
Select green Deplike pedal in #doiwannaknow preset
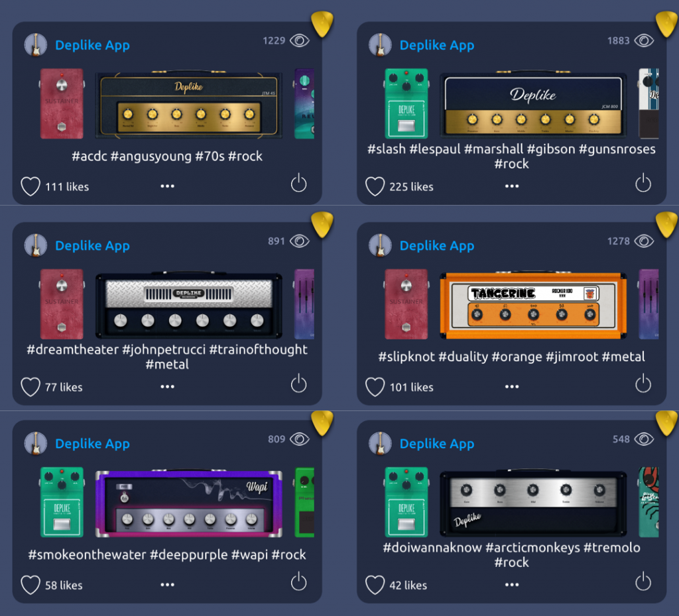click(406, 502)
